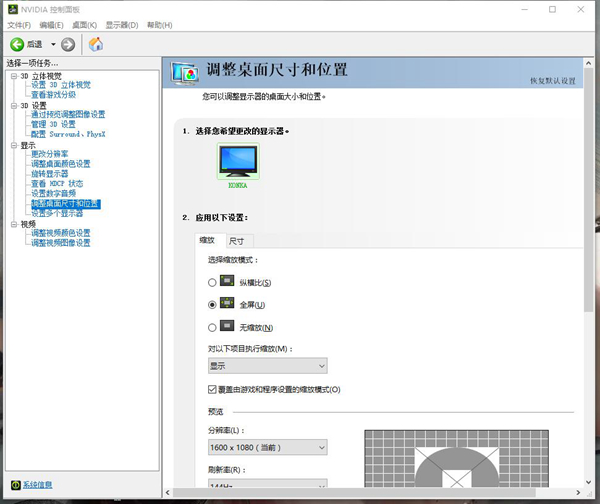Open the 刷新率 144Hz dropdown
The width and height of the screenshot is (600, 504).
267,483
